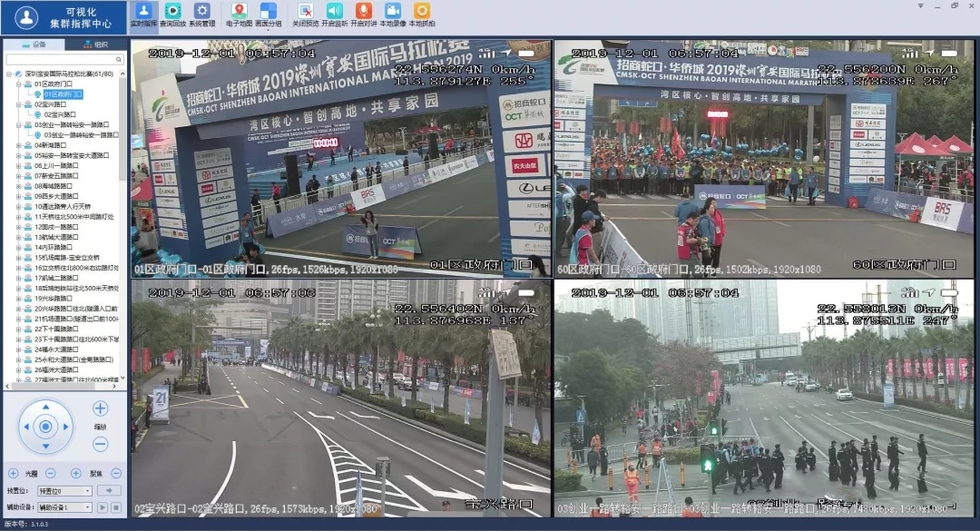This screenshot has width=980, height=531.
Task: Switch to the 组织 organization tab
Action: point(95,44)
